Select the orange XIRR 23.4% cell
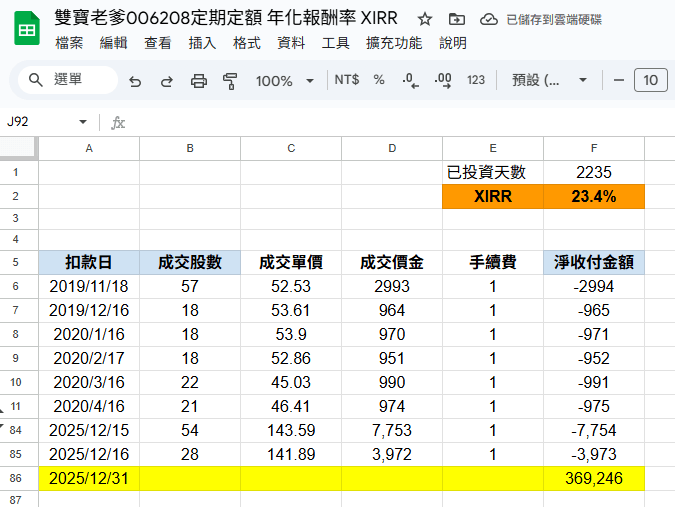The width and height of the screenshot is (675, 507). point(594,197)
